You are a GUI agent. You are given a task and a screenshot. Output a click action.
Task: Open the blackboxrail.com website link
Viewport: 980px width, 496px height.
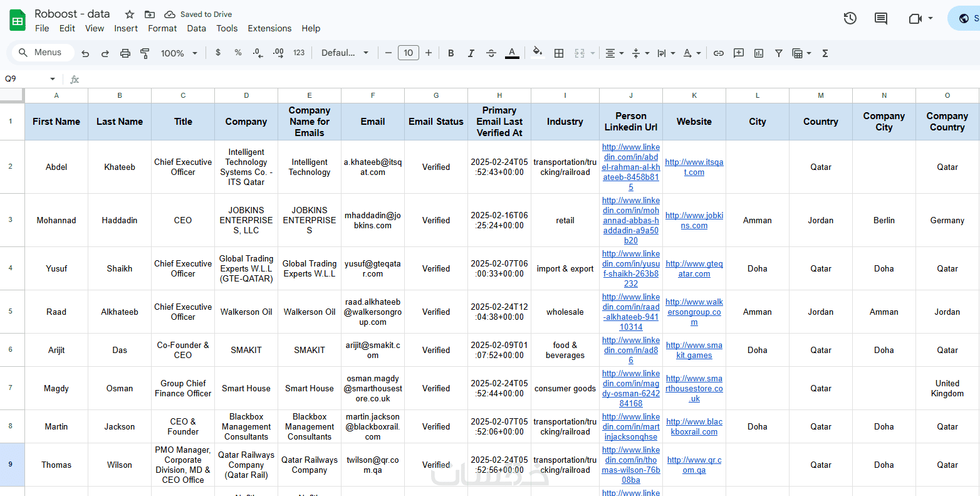(694, 426)
